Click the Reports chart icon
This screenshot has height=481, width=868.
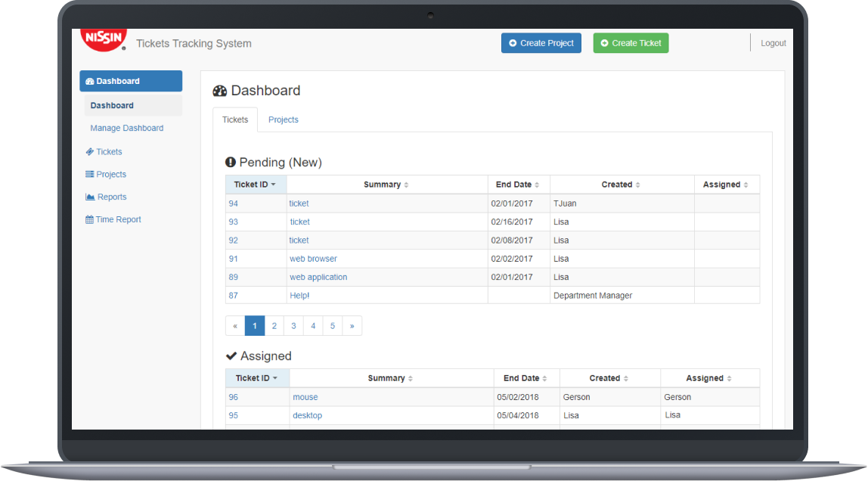[x=89, y=196]
